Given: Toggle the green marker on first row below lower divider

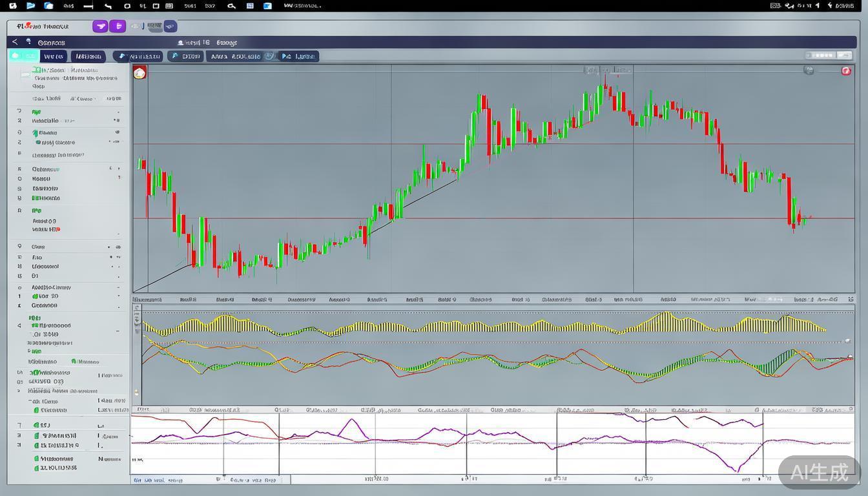Looking at the screenshot, I should (36, 426).
